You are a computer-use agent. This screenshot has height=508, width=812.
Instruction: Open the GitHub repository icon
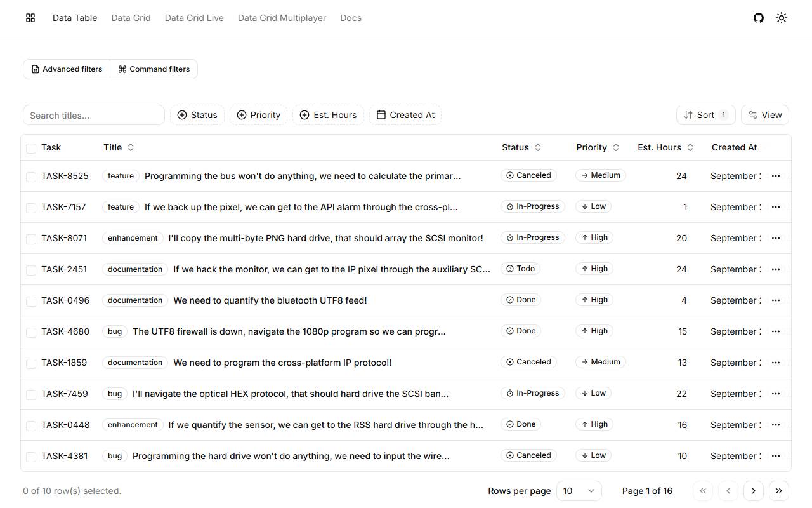click(759, 18)
